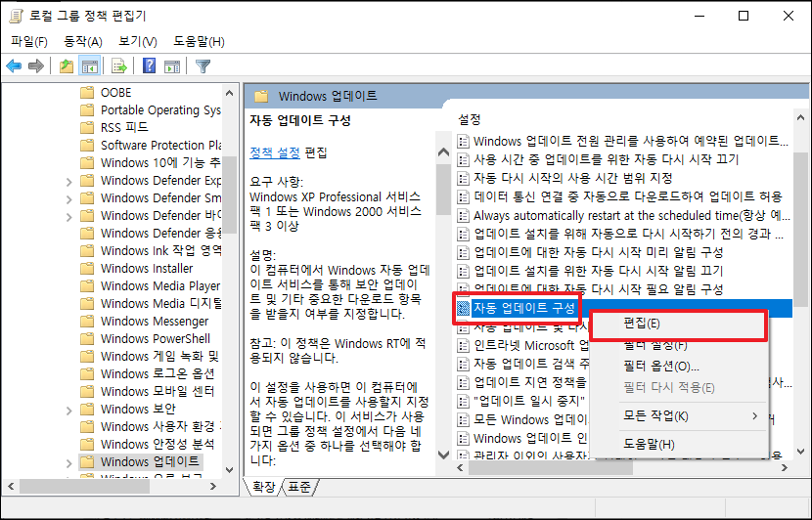Click the policy icon beside 업데이트 지연 정책
Screen dimensions: 812x520
464,382
